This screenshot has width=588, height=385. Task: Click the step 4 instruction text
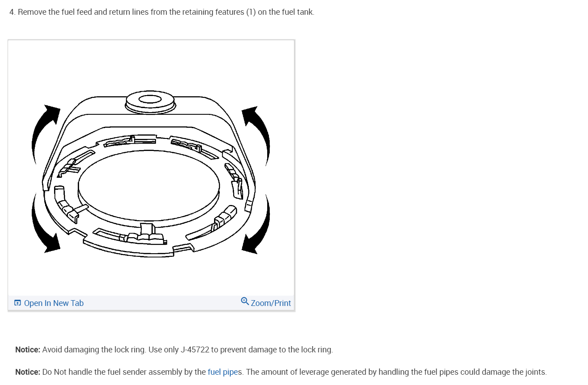point(162,12)
